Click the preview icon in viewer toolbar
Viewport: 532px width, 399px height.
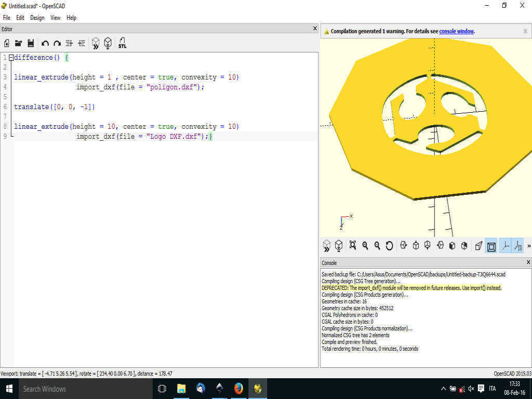click(x=326, y=246)
